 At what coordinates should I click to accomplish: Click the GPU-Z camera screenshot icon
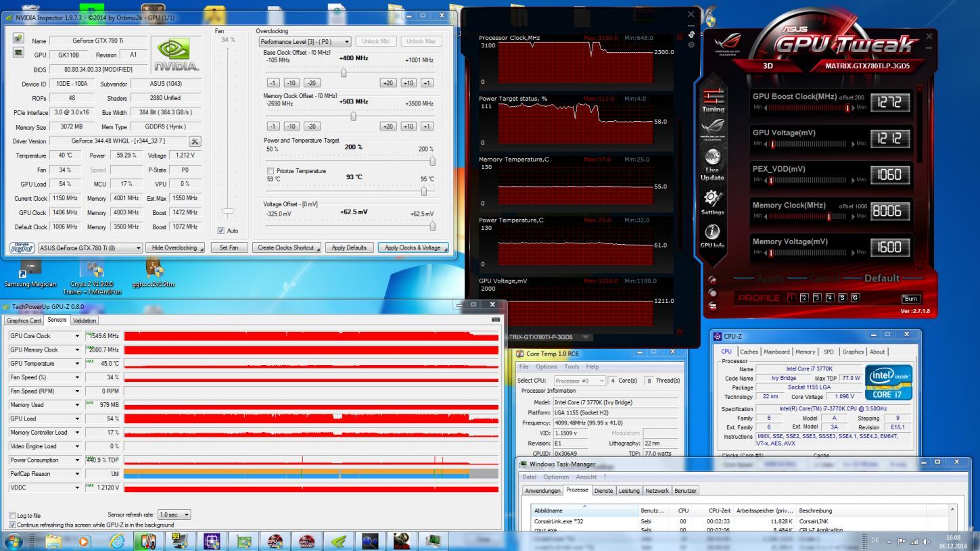[496, 320]
